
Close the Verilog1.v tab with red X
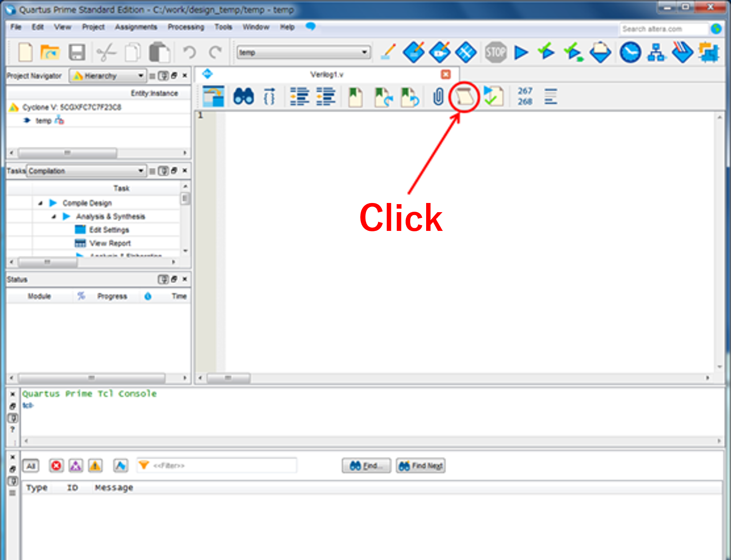[x=446, y=74]
